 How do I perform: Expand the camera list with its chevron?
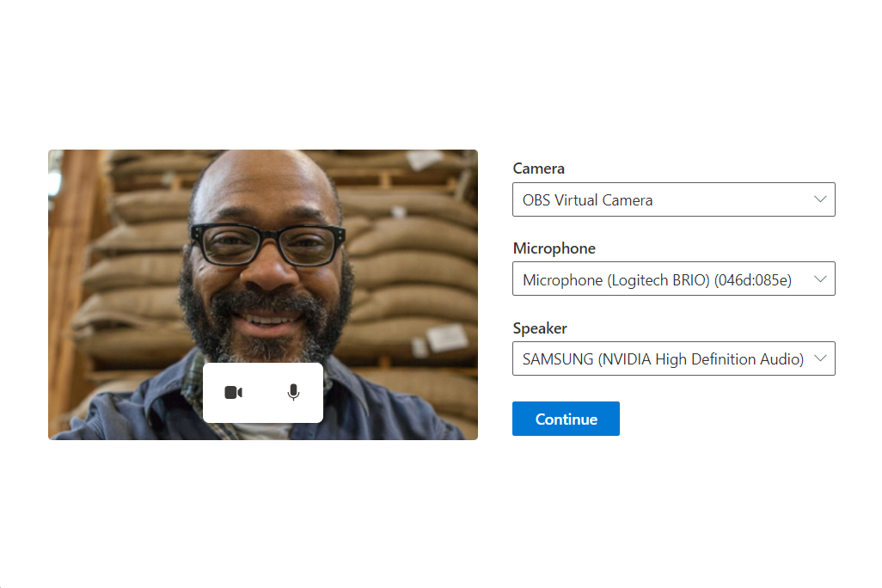click(819, 199)
